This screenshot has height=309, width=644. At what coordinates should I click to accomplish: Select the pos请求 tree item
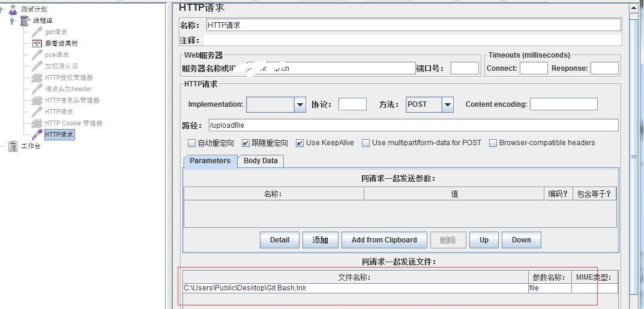(56, 55)
